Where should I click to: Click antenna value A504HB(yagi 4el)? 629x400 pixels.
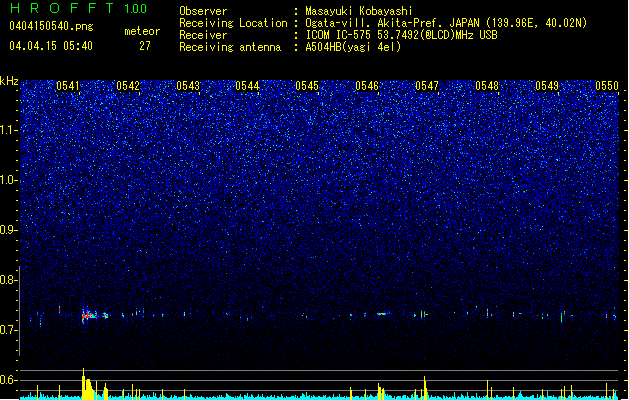(x=353, y=47)
